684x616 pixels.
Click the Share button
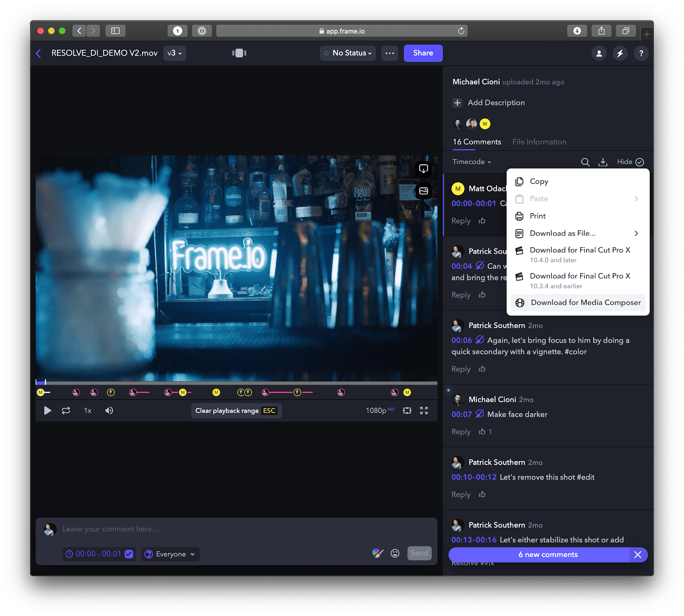tap(423, 53)
